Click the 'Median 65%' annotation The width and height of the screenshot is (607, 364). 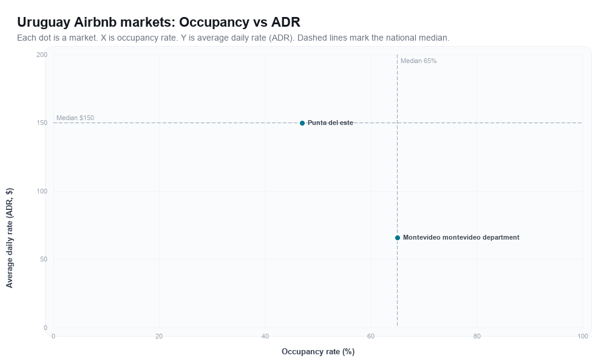(418, 61)
